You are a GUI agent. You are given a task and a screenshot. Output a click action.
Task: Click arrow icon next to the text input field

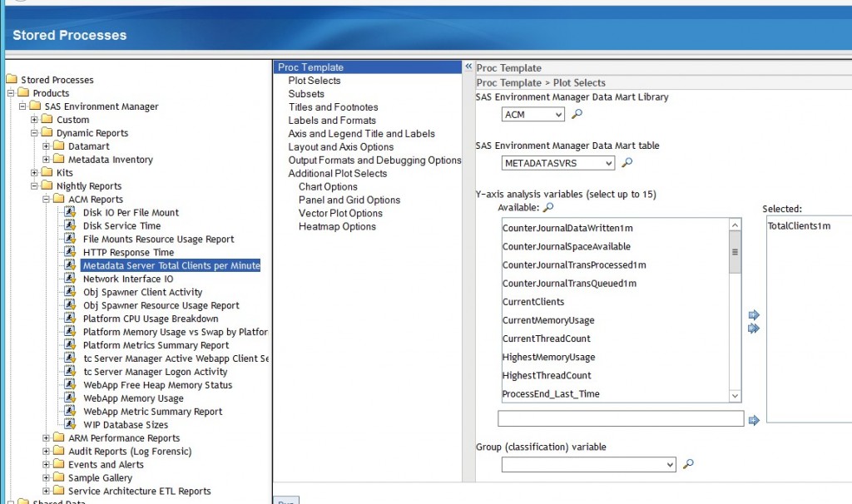[754, 420]
